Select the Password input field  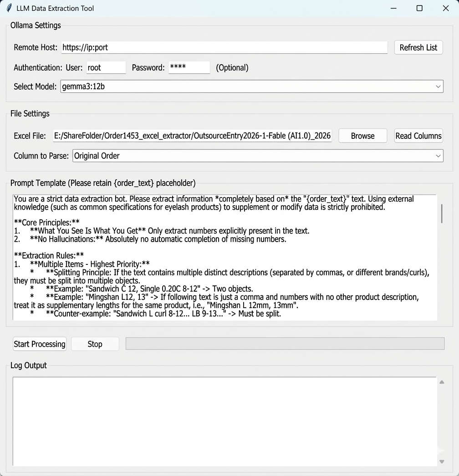tap(189, 67)
